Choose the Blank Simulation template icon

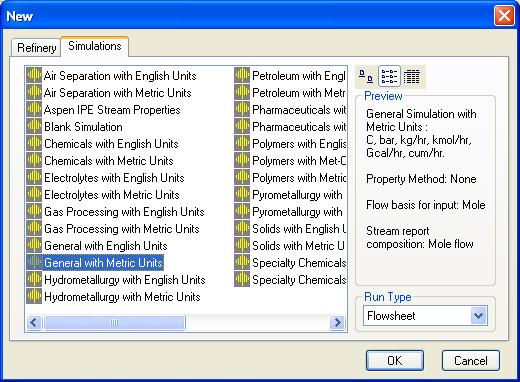[34, 126]
